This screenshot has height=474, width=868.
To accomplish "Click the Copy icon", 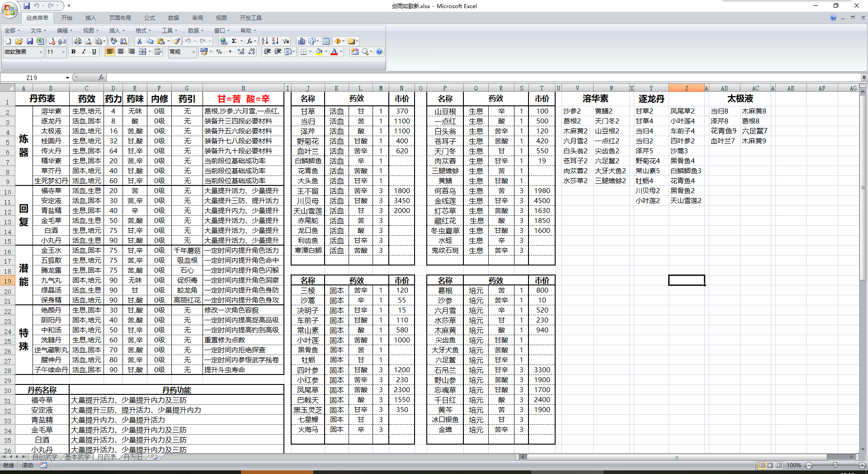I will [x=150, y=41].
